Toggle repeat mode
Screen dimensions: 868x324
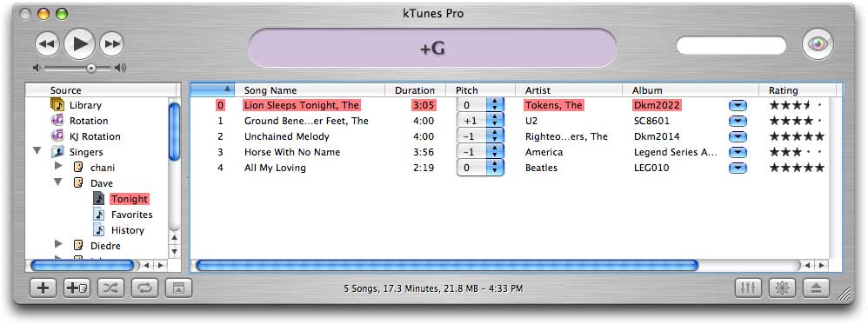tap(145, 288)
